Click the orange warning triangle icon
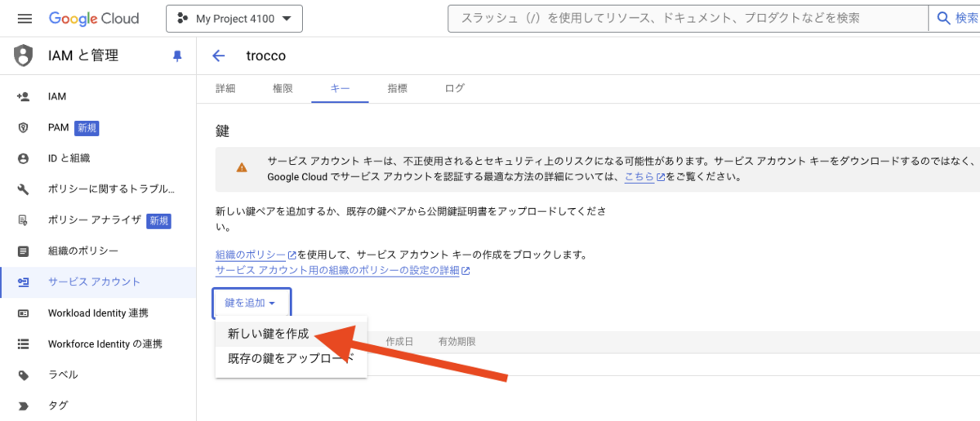The image size is (980, 421). point(242,168)
